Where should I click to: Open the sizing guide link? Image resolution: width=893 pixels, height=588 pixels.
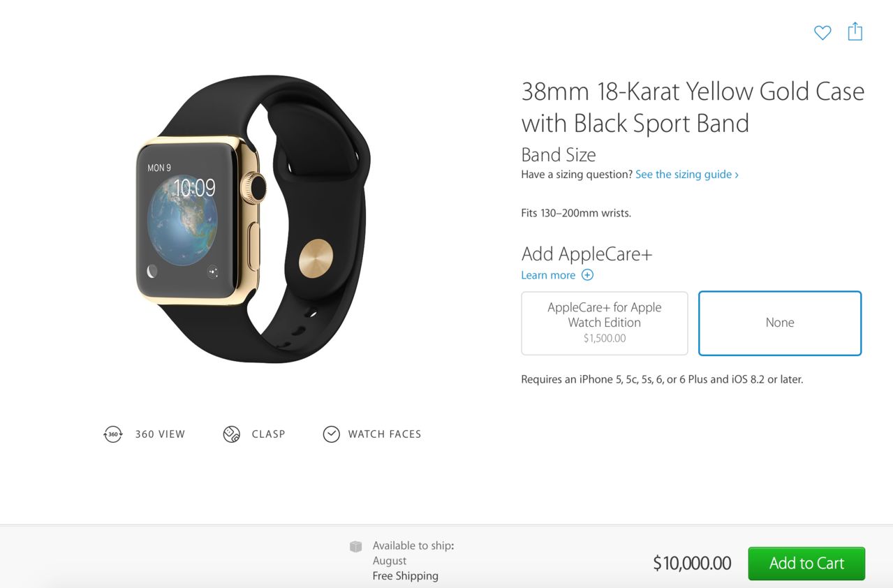(684, 175)
